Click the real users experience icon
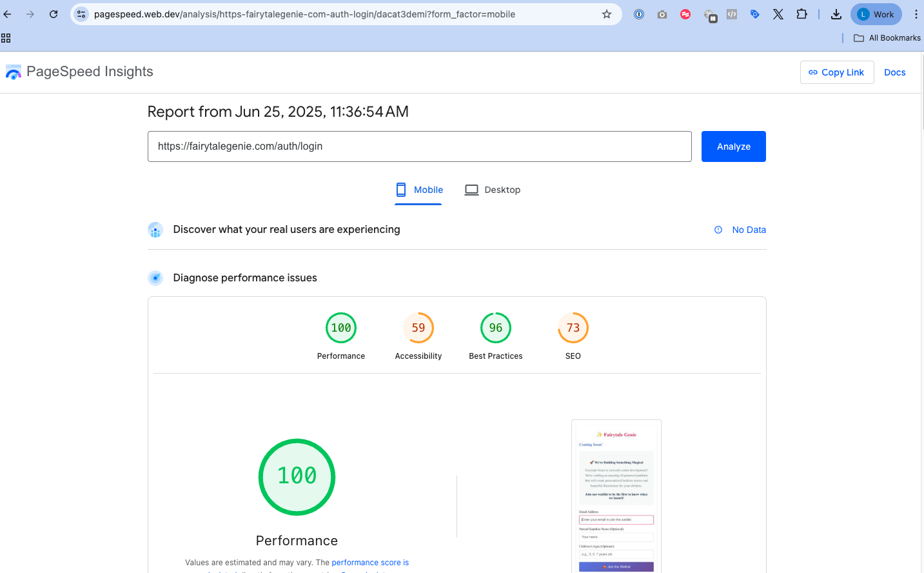The width and height of the screenshot is (924, 573). coord(155,230)
